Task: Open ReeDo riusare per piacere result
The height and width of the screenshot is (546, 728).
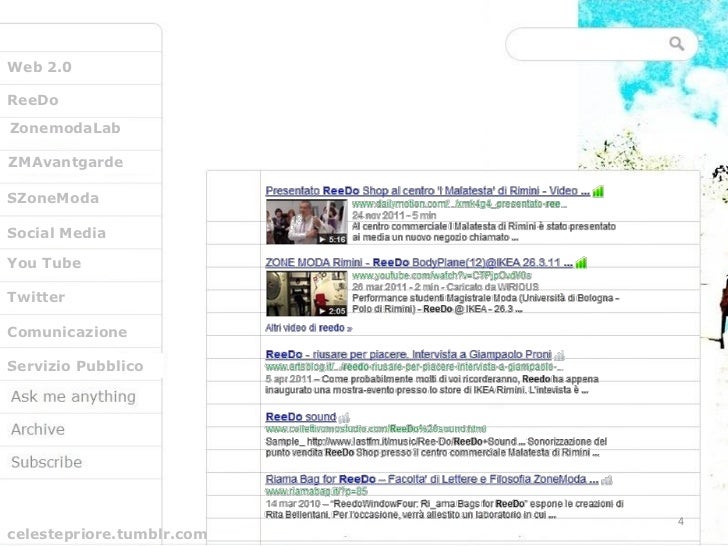Action: coord(409,355)
